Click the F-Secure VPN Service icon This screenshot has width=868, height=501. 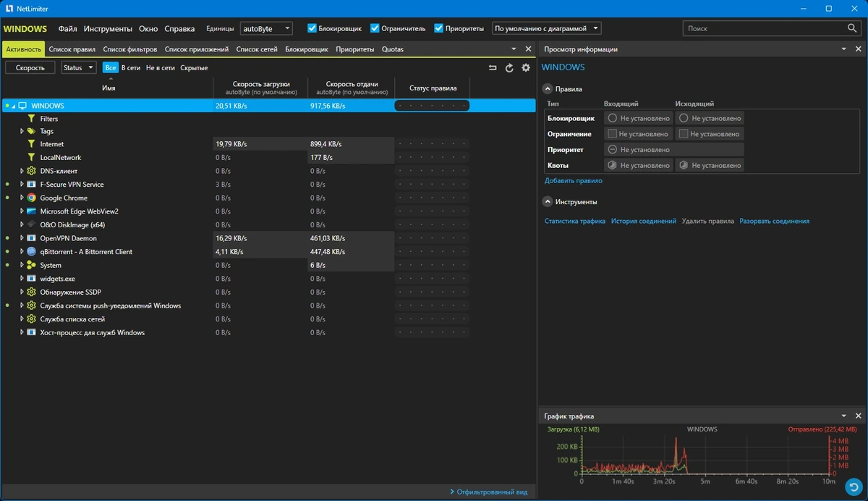tap(31, 185)
